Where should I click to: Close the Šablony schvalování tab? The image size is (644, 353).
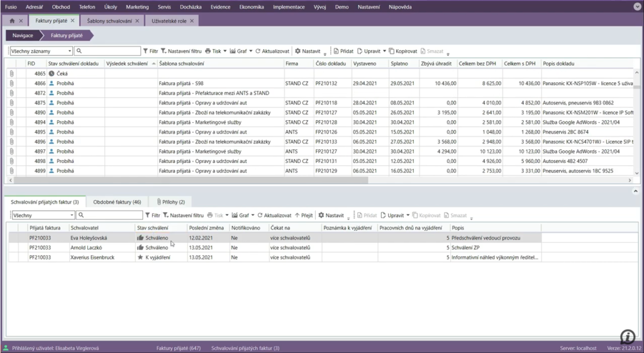tap(138, 21)
